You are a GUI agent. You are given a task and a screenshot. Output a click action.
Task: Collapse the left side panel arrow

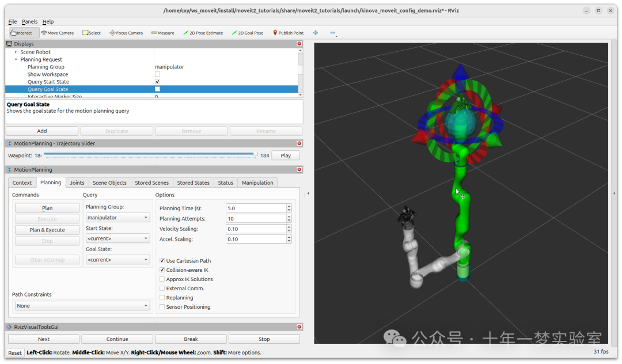308,194
